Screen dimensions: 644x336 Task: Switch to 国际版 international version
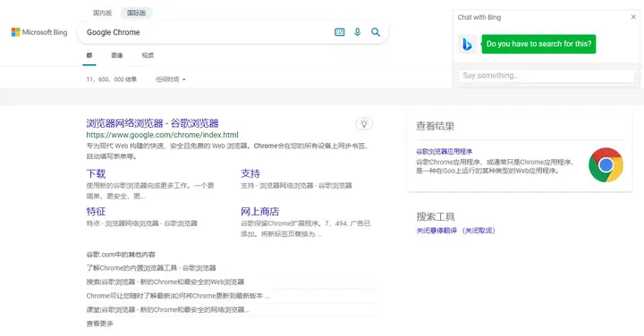coord(136,13)
